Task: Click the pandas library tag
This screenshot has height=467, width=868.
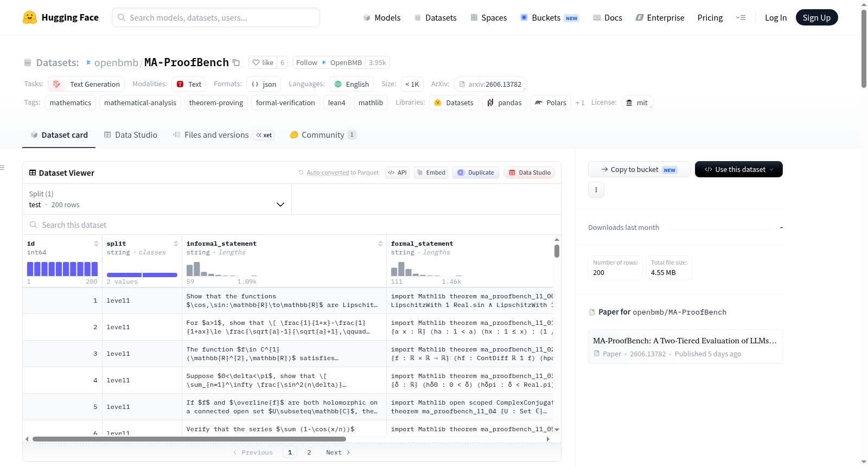Action: (504, 103)
